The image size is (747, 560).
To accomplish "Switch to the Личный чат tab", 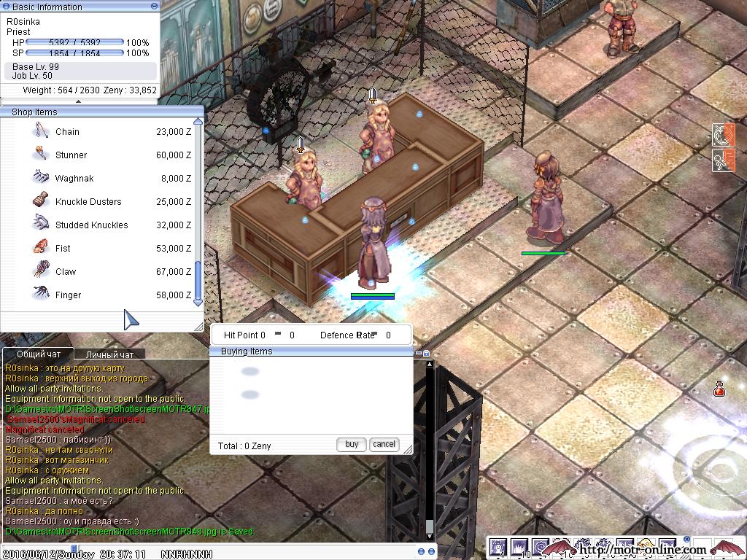I will click(109, 354).
